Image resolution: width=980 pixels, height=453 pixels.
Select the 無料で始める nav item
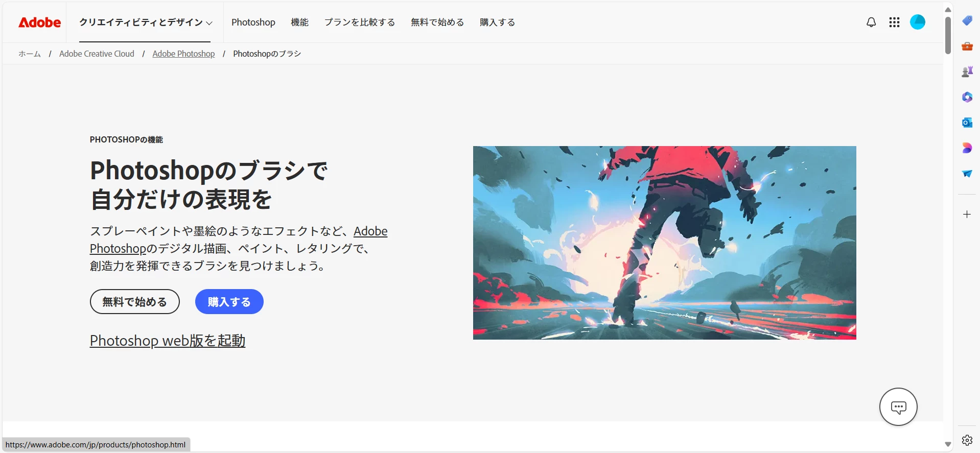coord(437,22)
